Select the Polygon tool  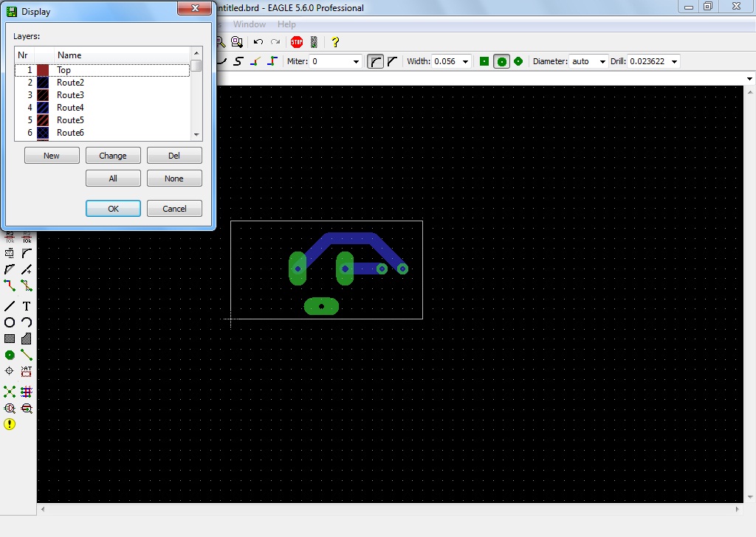click(27, 339)
